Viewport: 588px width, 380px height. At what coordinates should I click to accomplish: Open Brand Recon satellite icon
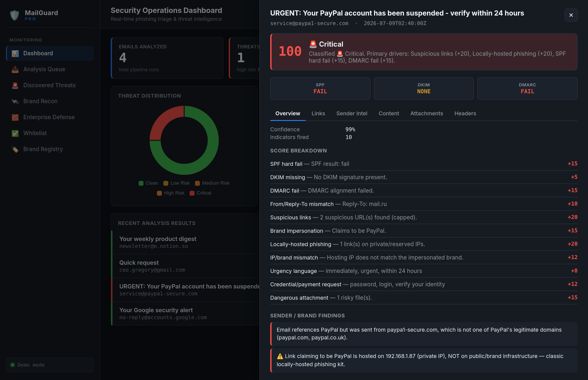[x=15, y=101]
